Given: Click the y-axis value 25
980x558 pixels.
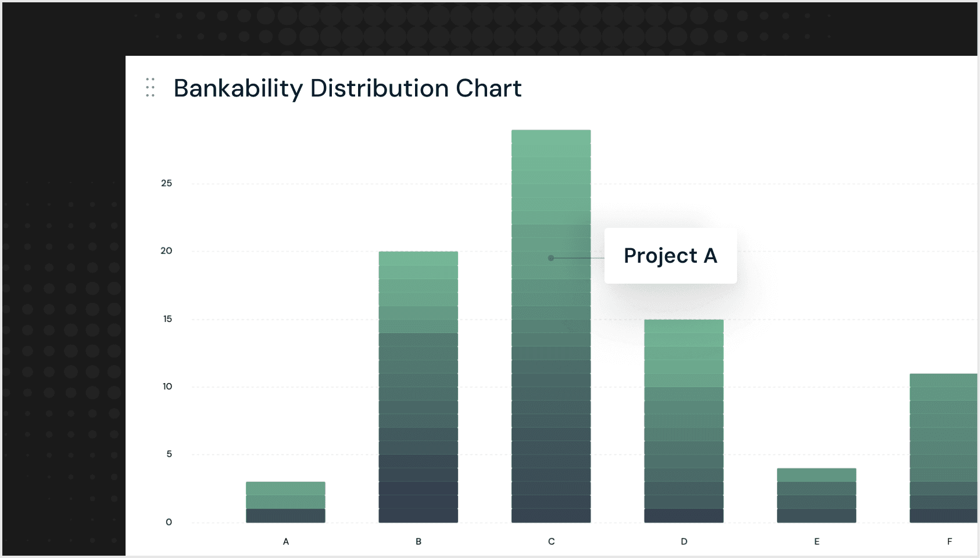Looking at the screenshot, I should tap(166, 183).
